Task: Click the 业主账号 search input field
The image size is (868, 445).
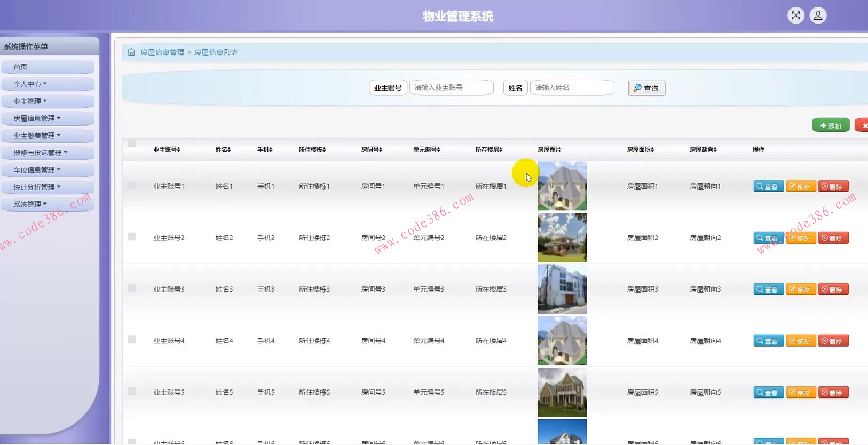Action: (451, 88)
